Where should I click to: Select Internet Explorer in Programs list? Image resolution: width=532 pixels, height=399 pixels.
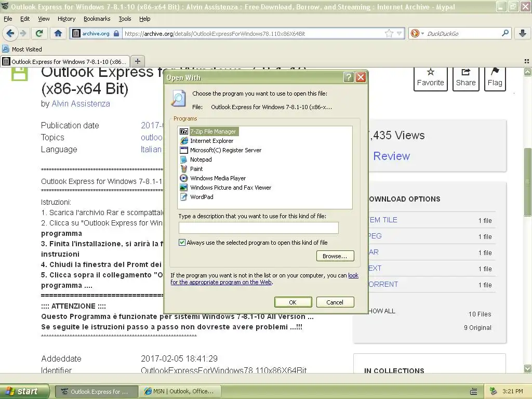(x=207, y=141)
